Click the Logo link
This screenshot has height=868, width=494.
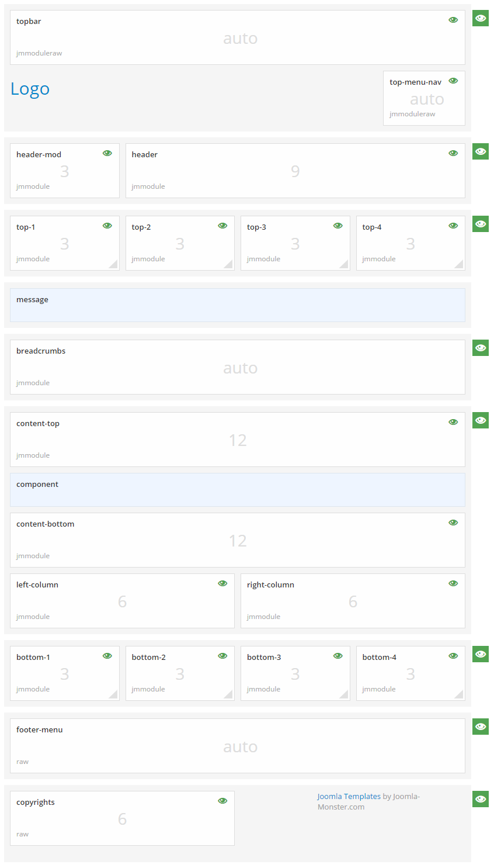[x=30, y=89]
